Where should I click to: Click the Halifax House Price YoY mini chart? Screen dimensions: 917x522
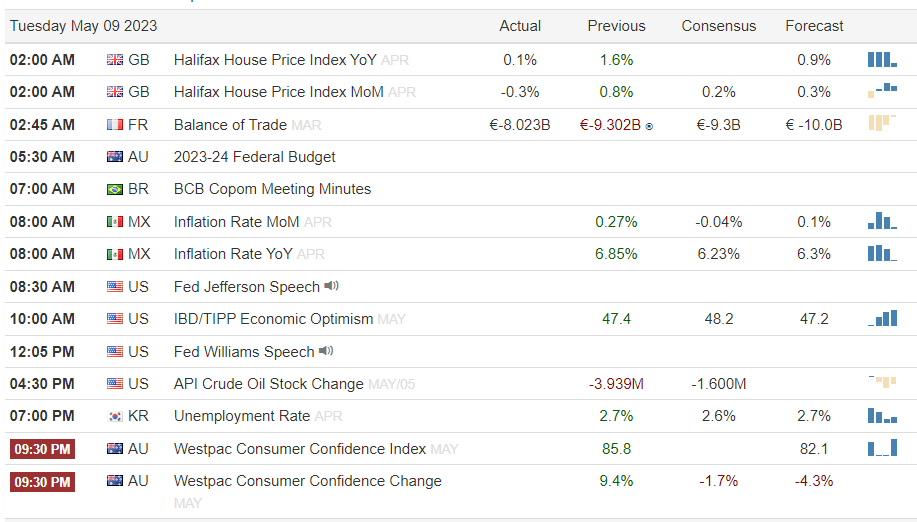coord(881,60)
